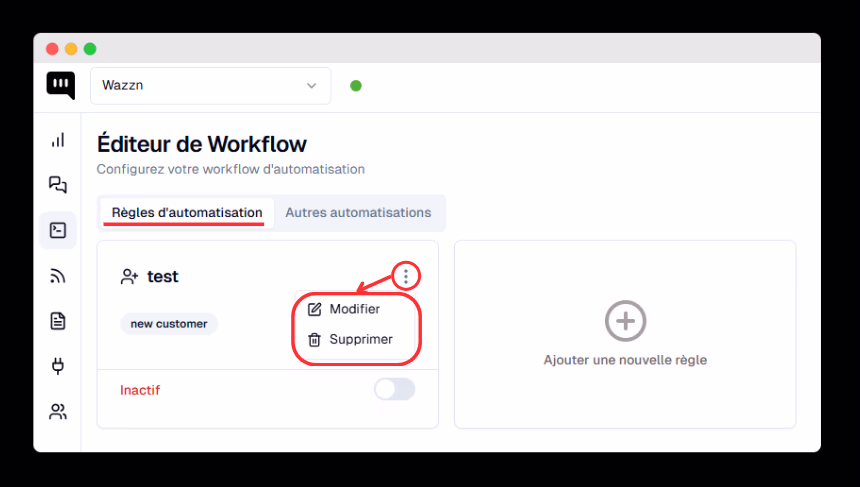Click the Inactif status label
Screen dimensions: 860x487
pyautogui.click(x=140, y=390)
